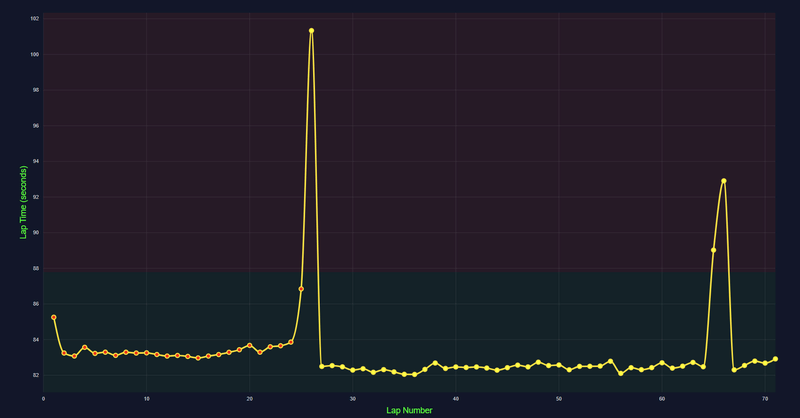Viewport: 800px width, 418px height.
Task: Click the lap 65 point near 89 seconds
Action: [713, 250]
